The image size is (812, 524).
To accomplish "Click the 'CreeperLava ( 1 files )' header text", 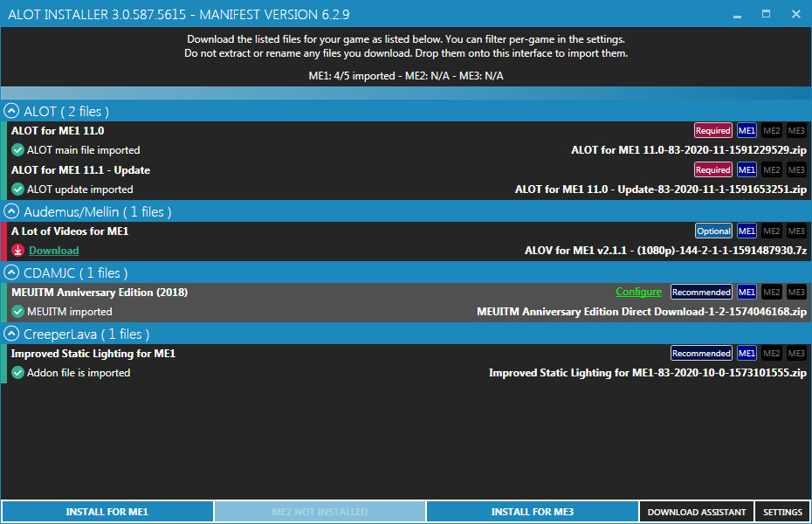I will (x=86, y=334).
